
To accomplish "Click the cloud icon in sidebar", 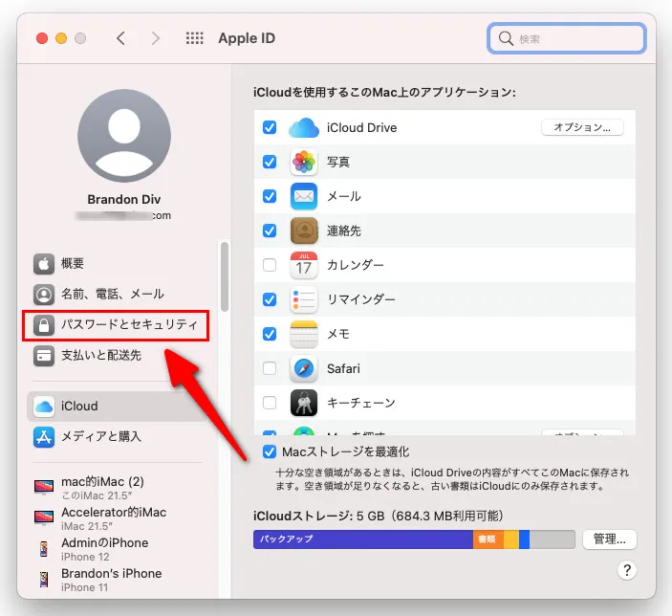I will pyautogui.click(x=44, y=407).
